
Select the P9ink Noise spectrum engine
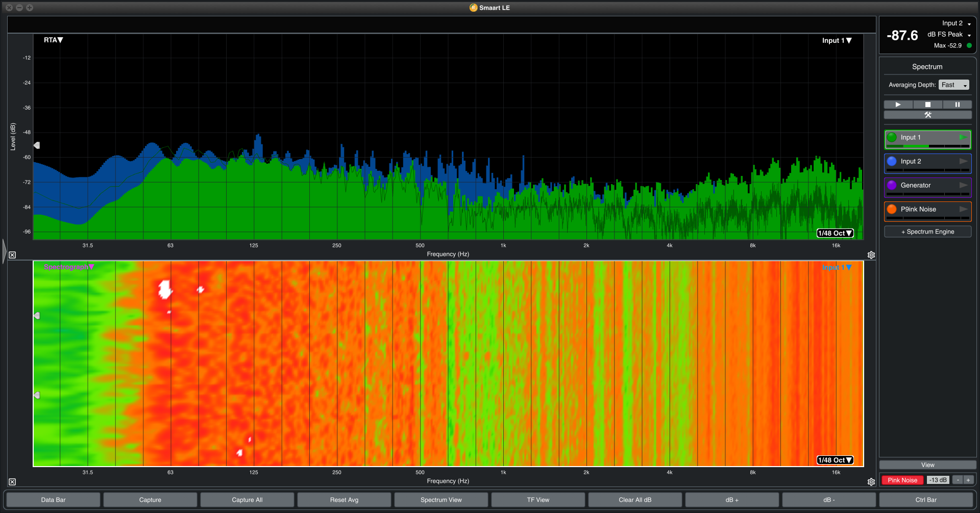point(927,211)
